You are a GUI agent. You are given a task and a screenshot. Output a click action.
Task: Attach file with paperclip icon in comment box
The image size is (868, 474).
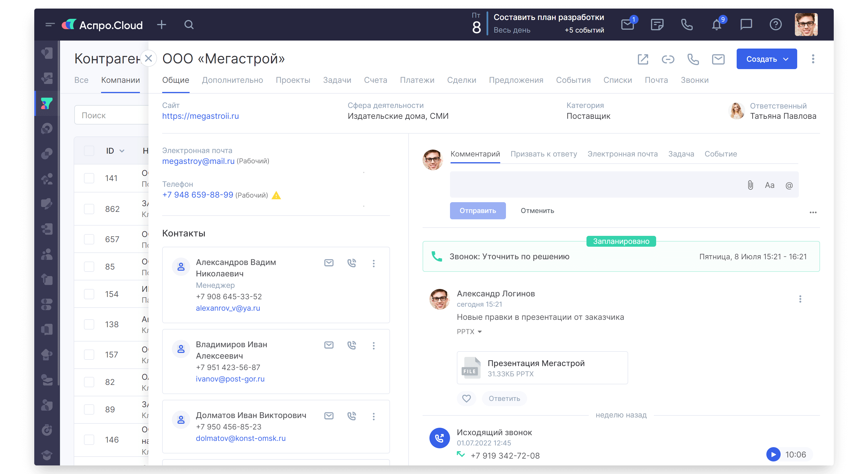point(750,185)
